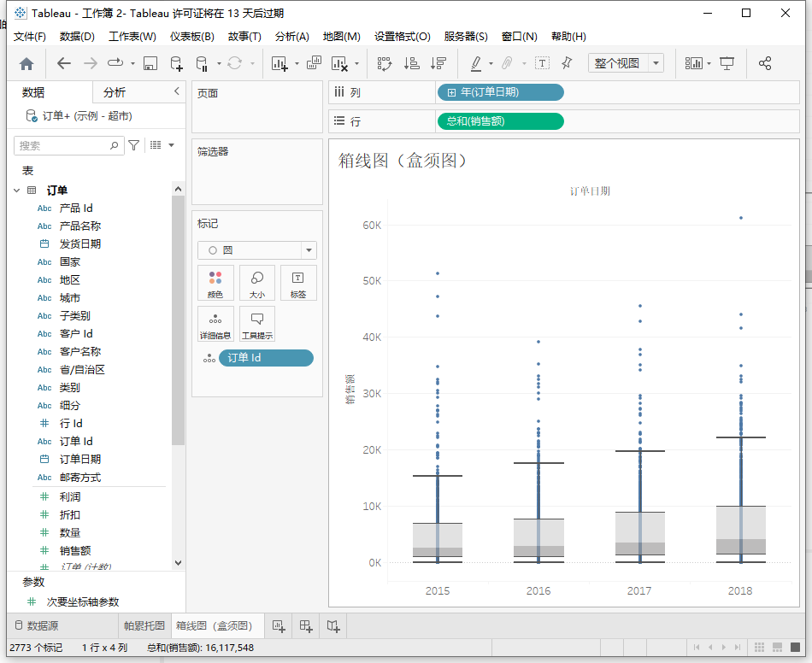
Task: Collapse the data side pane chevron
Action: (x=177, y=91)
